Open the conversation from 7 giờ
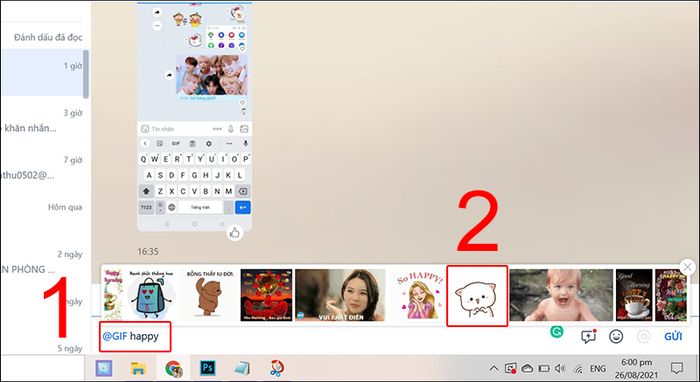700x382 pixels. pos(43,167)
